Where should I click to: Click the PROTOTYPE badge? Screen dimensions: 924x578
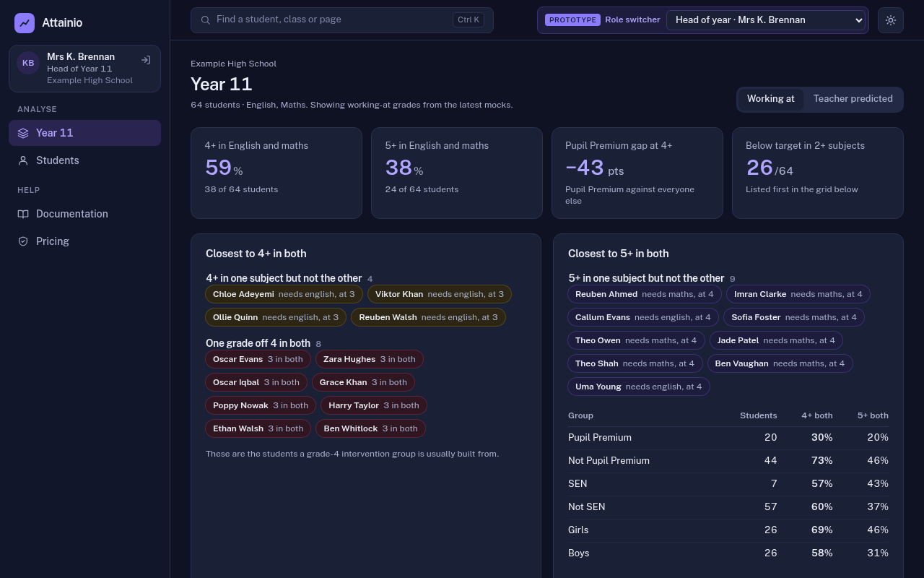tap(572, 20)
